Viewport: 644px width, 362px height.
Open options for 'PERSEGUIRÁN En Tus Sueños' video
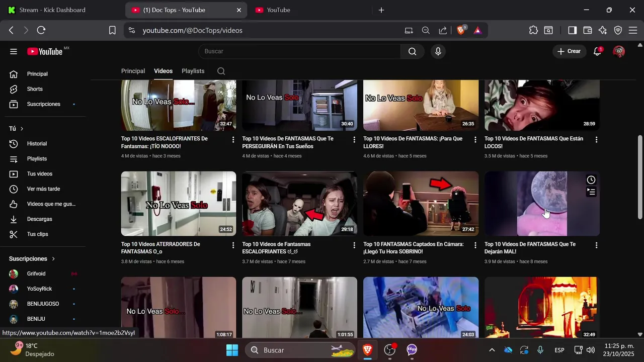[x=354, y=140]
